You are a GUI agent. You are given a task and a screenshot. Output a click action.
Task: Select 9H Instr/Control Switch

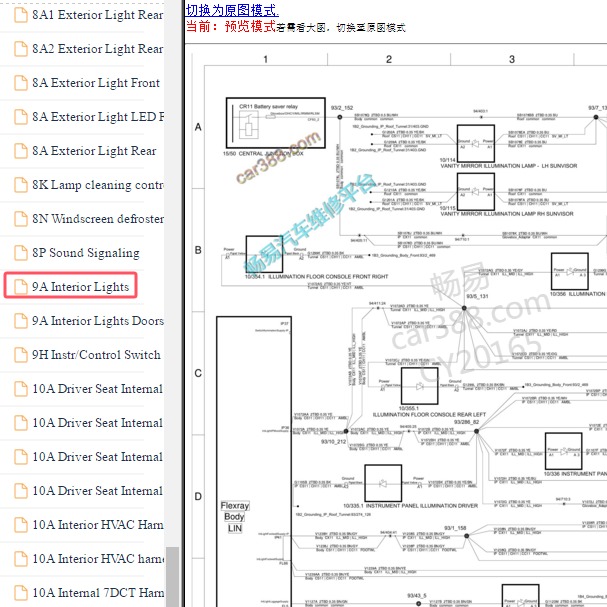pos(96,355)
